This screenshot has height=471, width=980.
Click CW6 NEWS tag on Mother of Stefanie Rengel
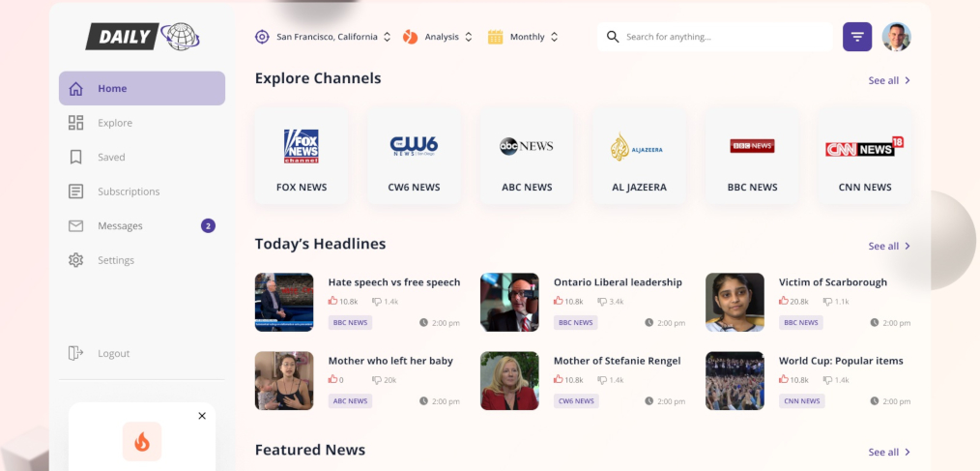coord(576,401)
